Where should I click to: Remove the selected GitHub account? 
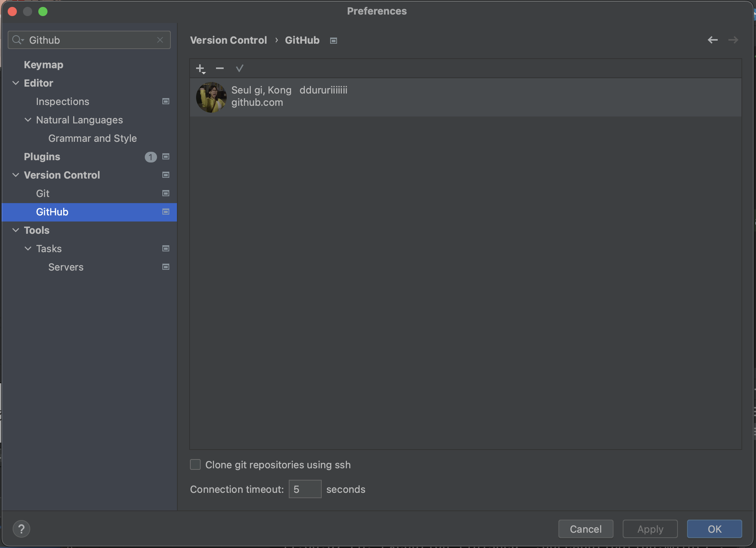pos(220,69)
